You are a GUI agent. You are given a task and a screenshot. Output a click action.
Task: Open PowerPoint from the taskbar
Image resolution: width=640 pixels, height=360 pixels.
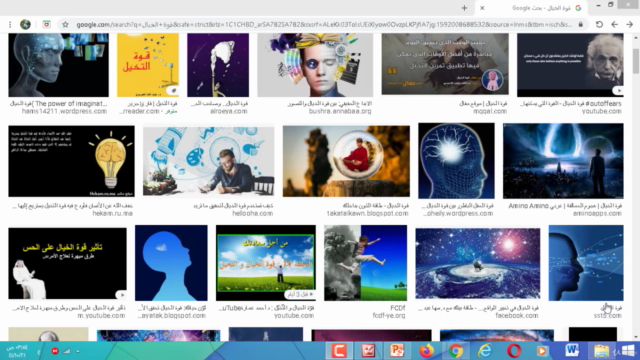tap(397, 350)
